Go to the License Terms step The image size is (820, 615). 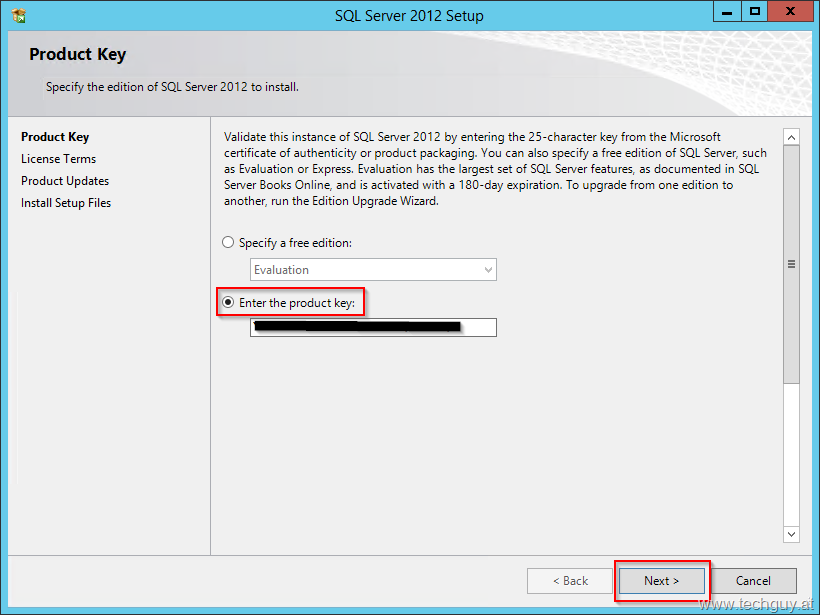click(x=59, y=159)
